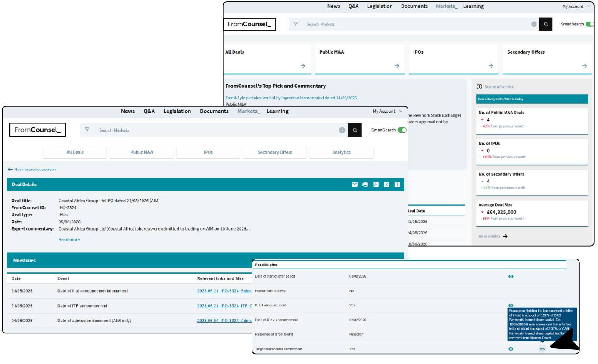Click link icon on Target shareholder commitment row
Viewport: 598px width, 364px height.
click(542, 349)
